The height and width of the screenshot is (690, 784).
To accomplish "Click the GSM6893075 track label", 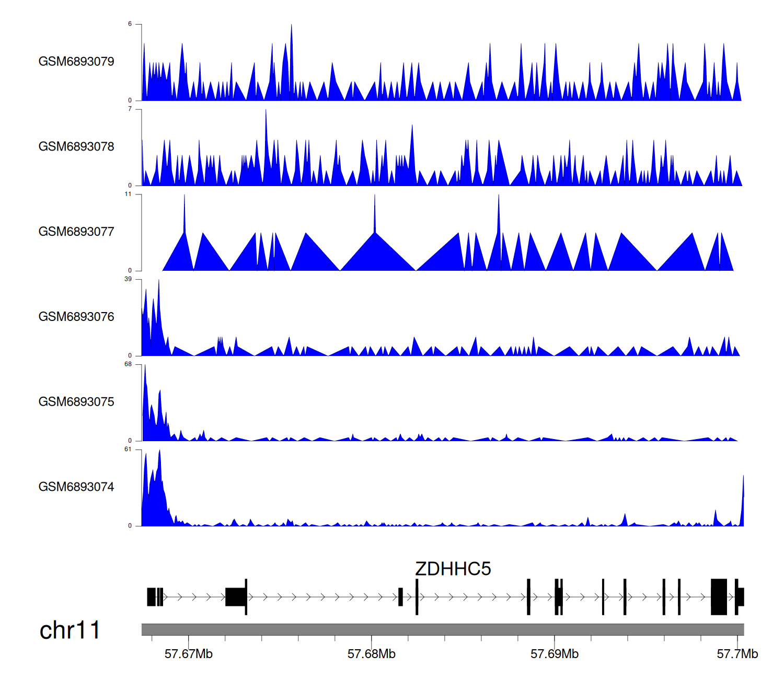I will tap(76, 402).
